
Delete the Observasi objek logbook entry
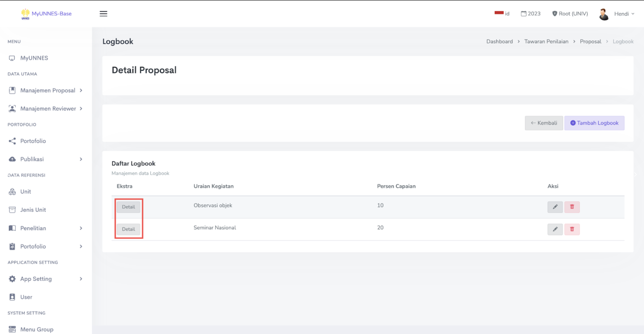tap(572, 207)
